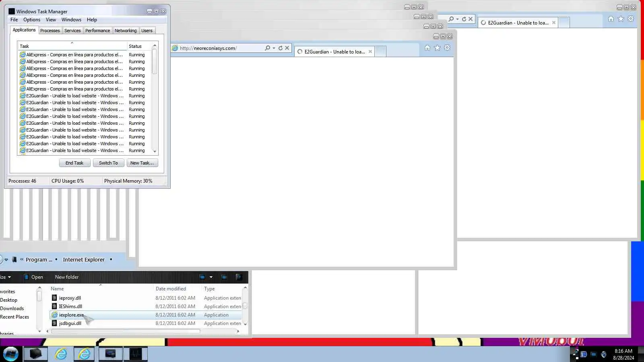The image size is (644, 362).
Task: Open Desktop in Explorer navigation pane
Action: pyautogui.click(x=9, y=300)
